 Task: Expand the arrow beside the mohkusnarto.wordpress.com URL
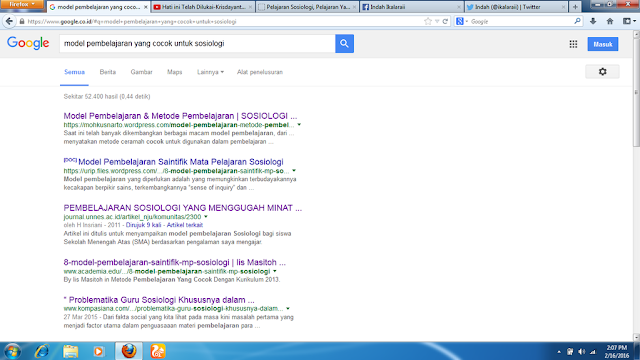[x=299, y=125]
